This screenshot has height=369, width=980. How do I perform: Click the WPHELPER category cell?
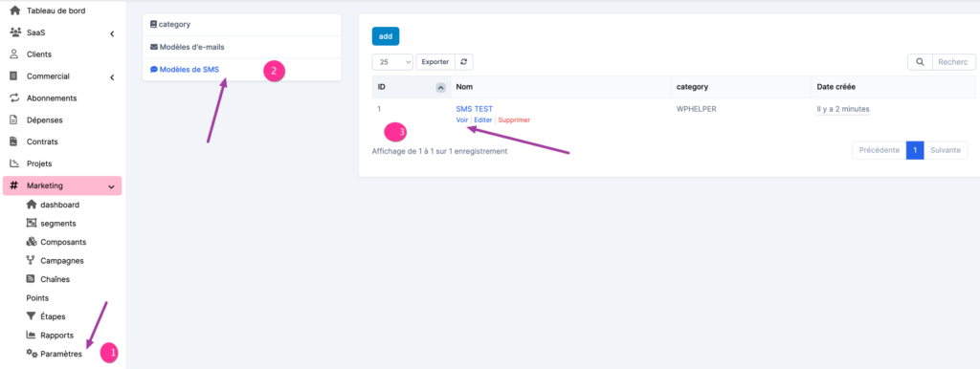[697, 109]
